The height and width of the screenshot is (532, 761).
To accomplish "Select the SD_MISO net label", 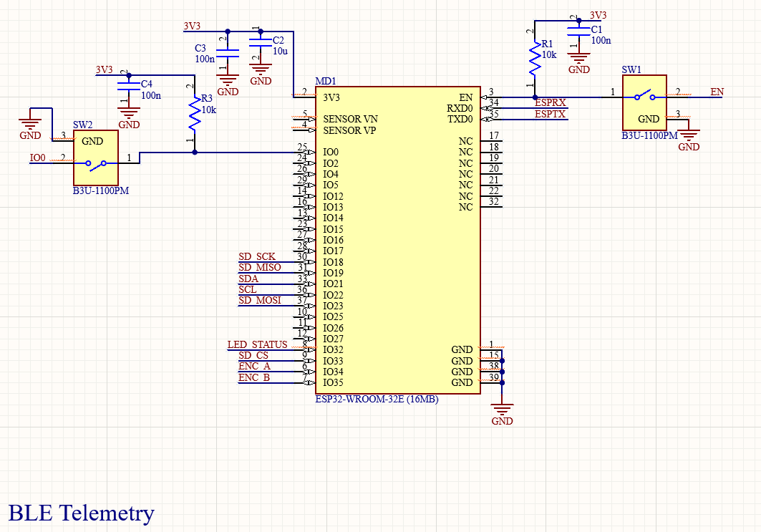I will 260,268.
